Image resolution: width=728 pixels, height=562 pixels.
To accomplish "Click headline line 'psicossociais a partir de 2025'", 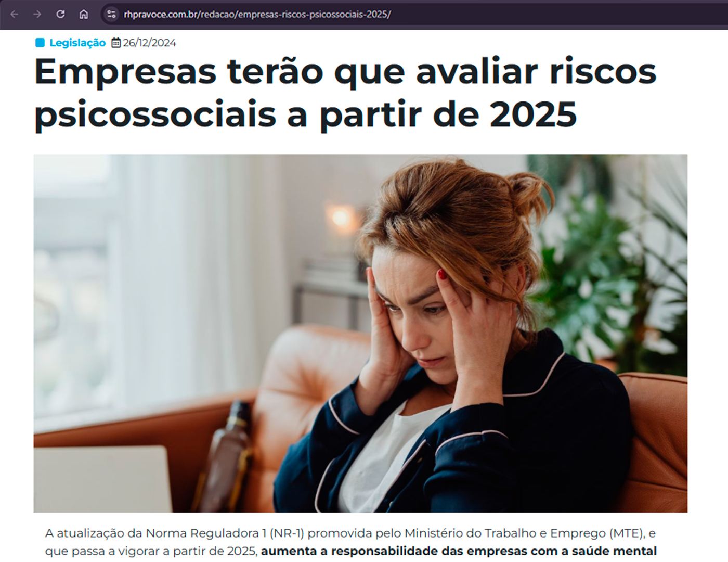I will pyautogui.click(x=306, y=114).
